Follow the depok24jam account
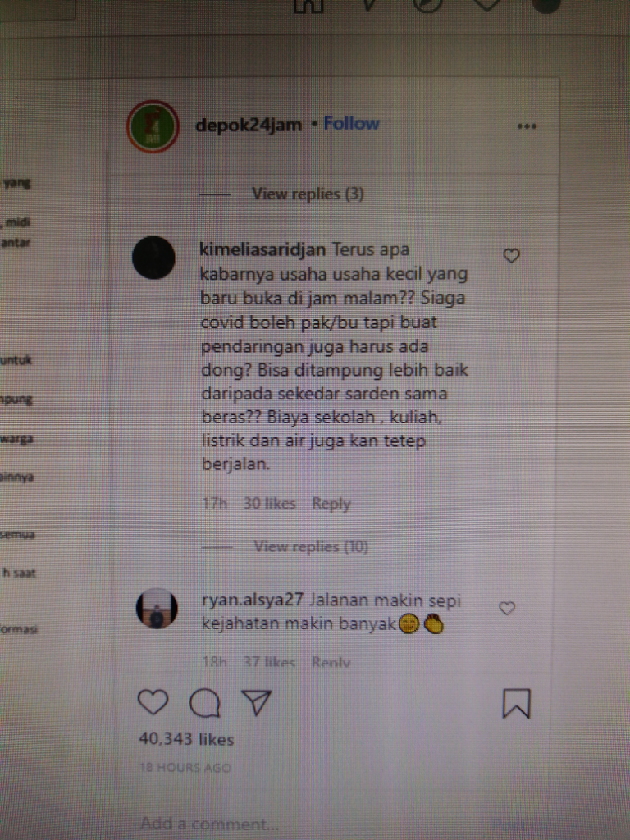This screenshot has width=630, height=840. coord(351,124)
